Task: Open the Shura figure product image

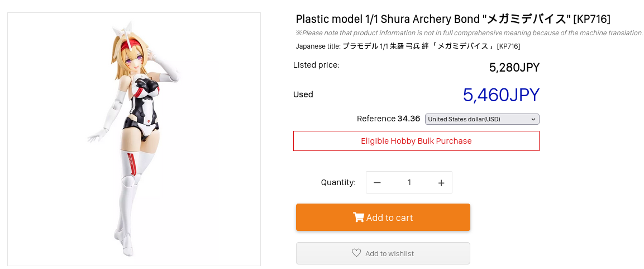Action: 134,139
